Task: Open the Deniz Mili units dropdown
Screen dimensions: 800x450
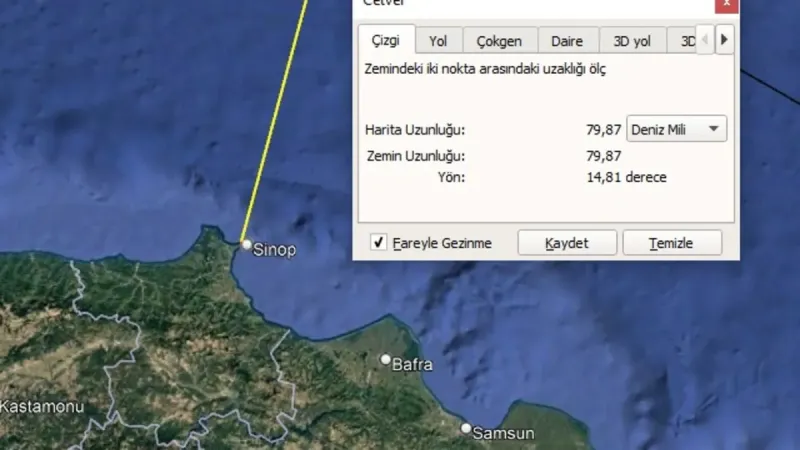Action: (677, 129)
